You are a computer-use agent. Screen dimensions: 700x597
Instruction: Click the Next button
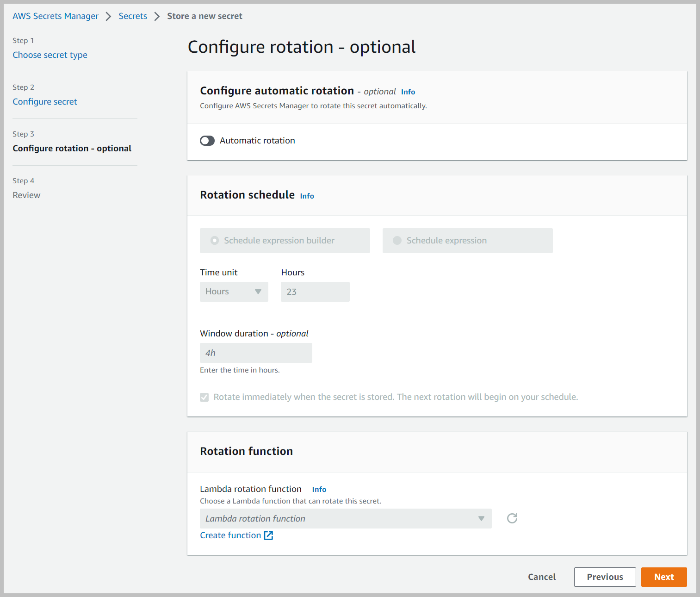[663, 577]
